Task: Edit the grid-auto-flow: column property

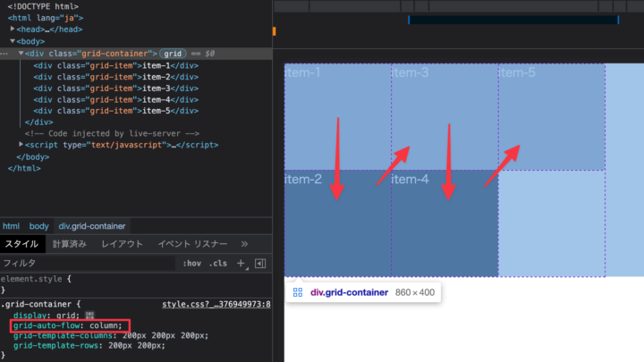Action: 68,325
